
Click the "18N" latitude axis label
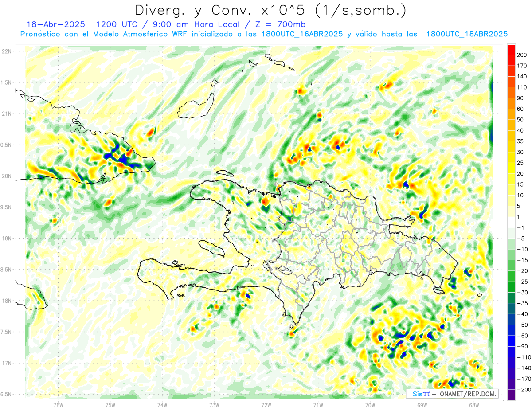[7, 301]
